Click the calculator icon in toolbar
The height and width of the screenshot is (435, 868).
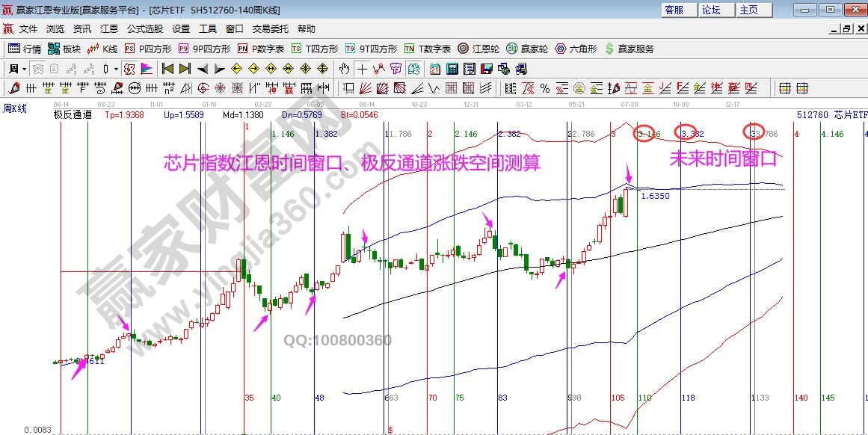click(x=452, y=69)
